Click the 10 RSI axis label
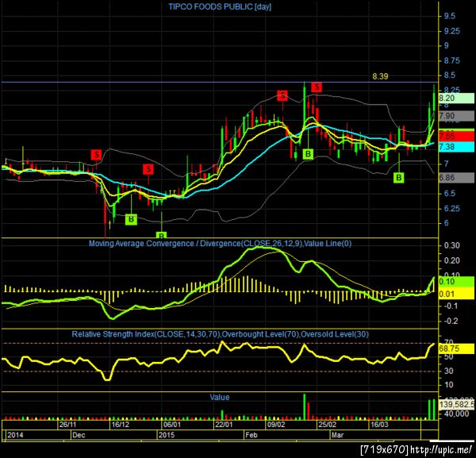The image size is (476, 458). coord(449,385)
